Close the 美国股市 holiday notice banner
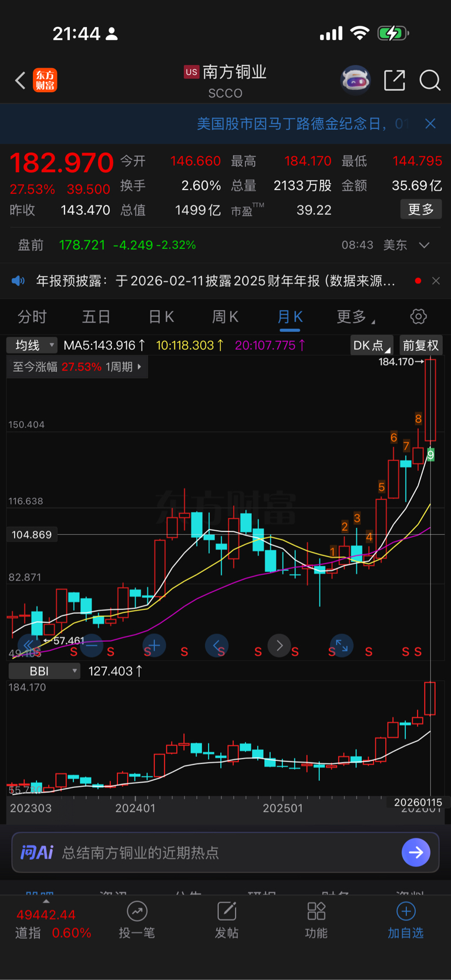 click(430, 123)
